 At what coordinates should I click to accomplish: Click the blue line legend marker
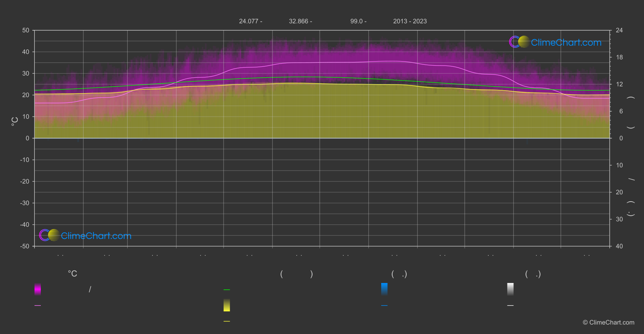(x=384, y=306)
